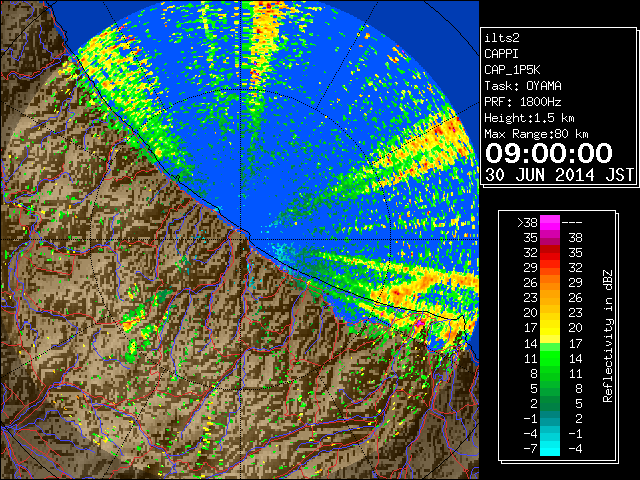Pick the magenta >38 dBZ legend swatch
The height and width of the screenshot is (480, 640).
coord(550,222)
